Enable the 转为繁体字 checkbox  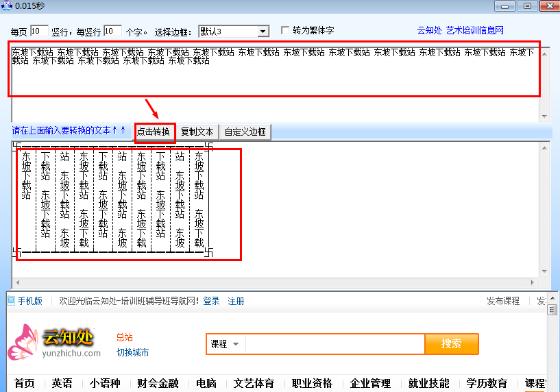click(285, 30)
